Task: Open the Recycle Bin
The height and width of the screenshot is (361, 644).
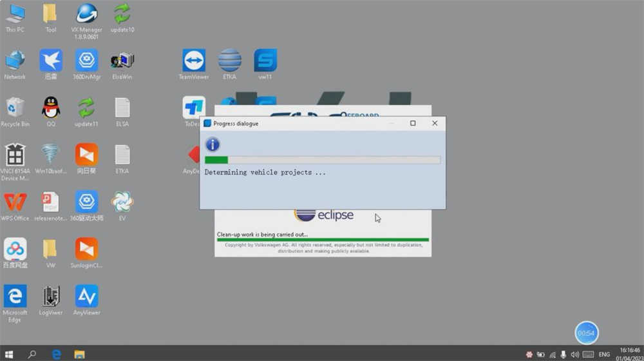Action: tap(15, 112)
